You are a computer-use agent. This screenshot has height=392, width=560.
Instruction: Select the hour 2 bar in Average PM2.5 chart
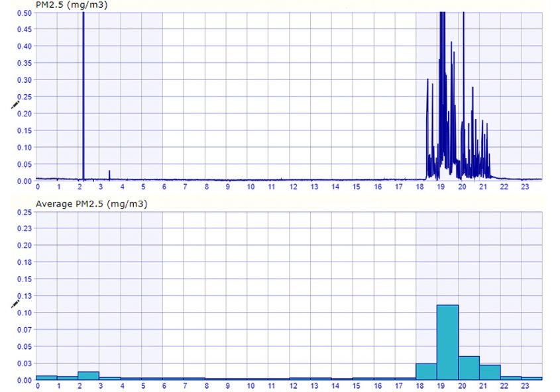89,376
